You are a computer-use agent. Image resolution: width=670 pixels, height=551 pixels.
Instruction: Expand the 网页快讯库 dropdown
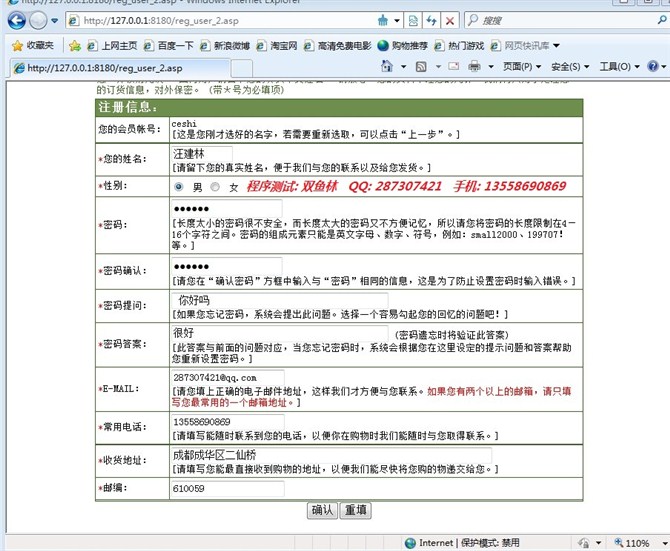pyautogui.click(x=556, y=45)
